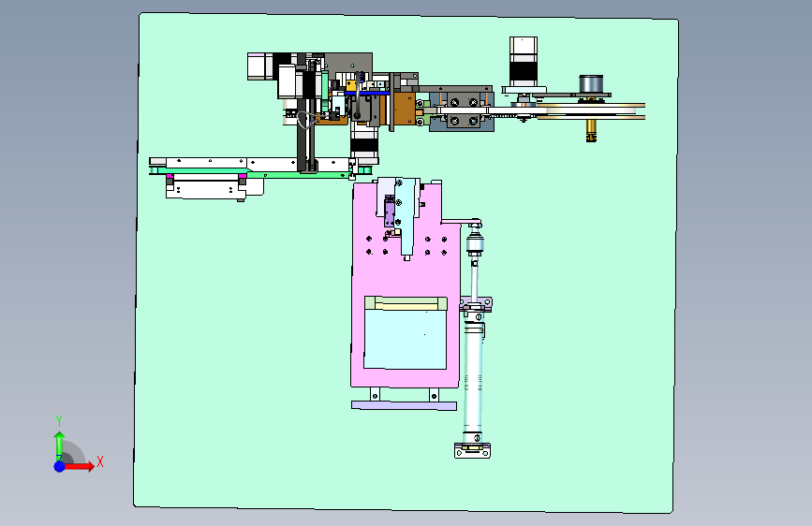812x526 pixels.
Task: Click the "Y" label above the triad
Action: pyautogui.click(x=59, y=421)
